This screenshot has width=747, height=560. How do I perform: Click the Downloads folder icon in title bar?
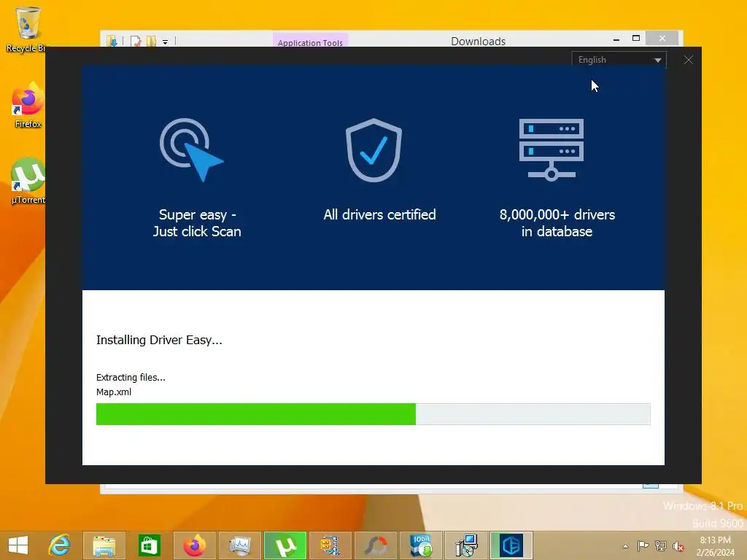click(x=112, y=41)
